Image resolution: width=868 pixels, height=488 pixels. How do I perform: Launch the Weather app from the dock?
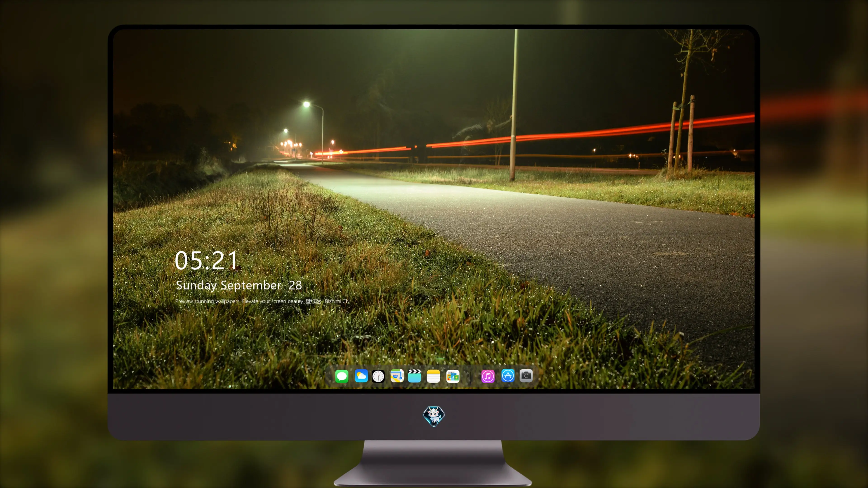pyautogui.click(x=361, y=376)
